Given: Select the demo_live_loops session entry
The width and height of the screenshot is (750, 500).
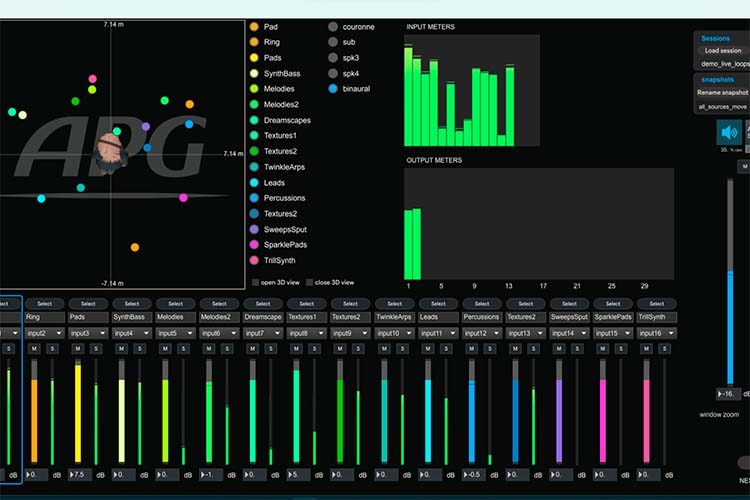Looking at the screenshot, I should [x=725, y=64].
